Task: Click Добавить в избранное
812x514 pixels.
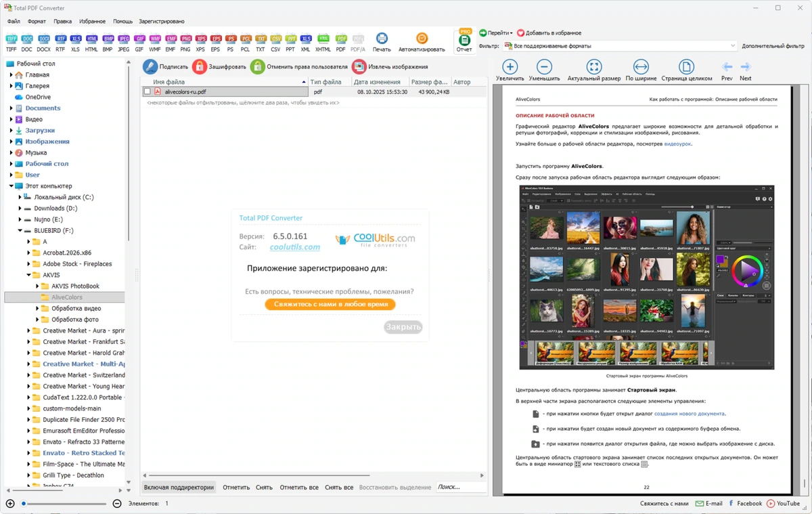Action: (x=549, y=33)
